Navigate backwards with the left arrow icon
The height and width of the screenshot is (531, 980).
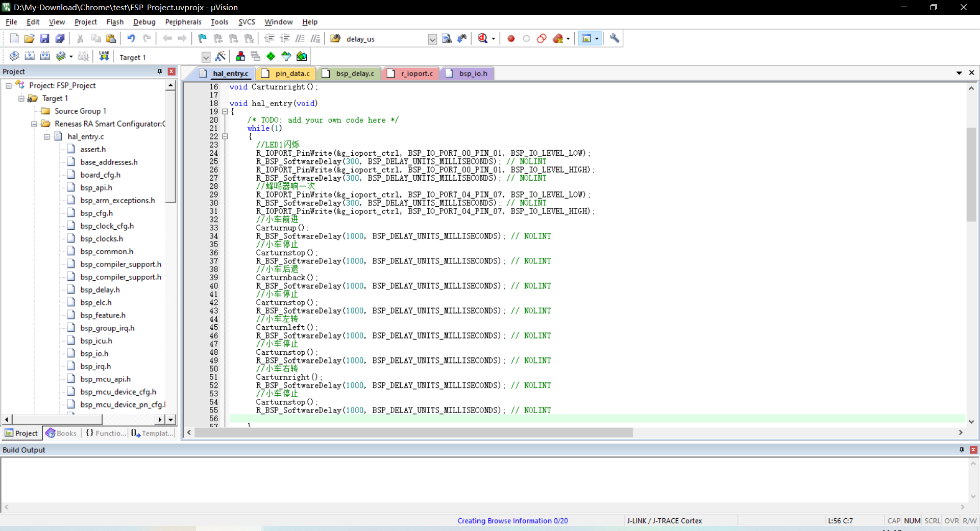[167, 38]
